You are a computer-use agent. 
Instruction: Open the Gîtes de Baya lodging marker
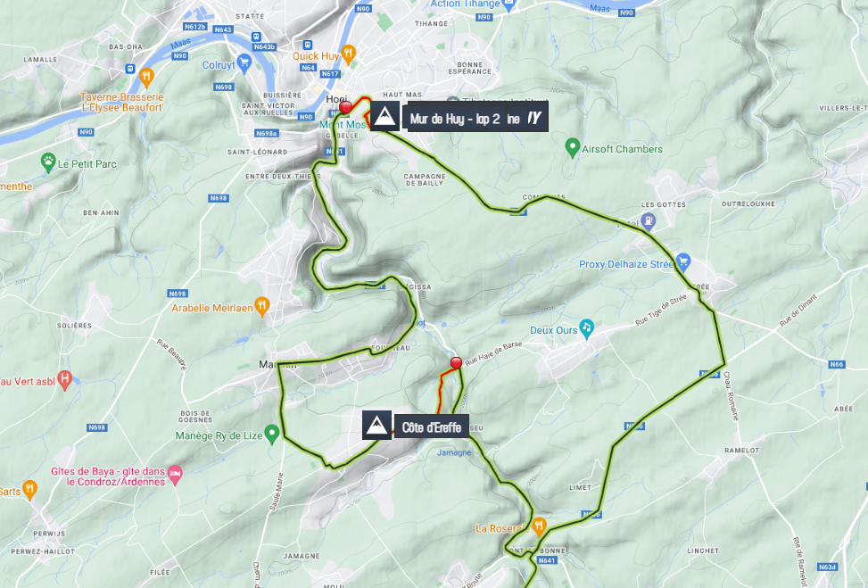pyautogui.click(x=175, y=475)
